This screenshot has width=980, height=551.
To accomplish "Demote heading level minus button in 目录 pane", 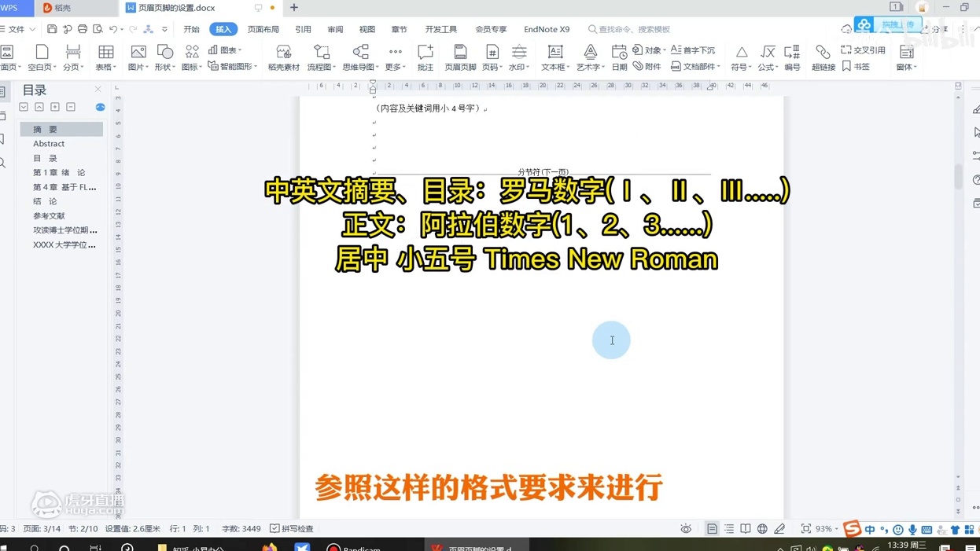I will click(x=71, y=107).
